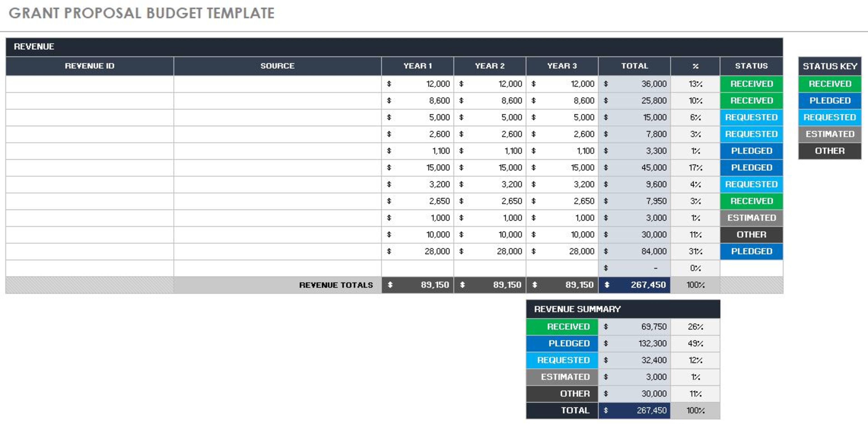This screenshot has height=424, width=868.
Task: Select the REVENUE ID column header
Action: coord(90,66)
